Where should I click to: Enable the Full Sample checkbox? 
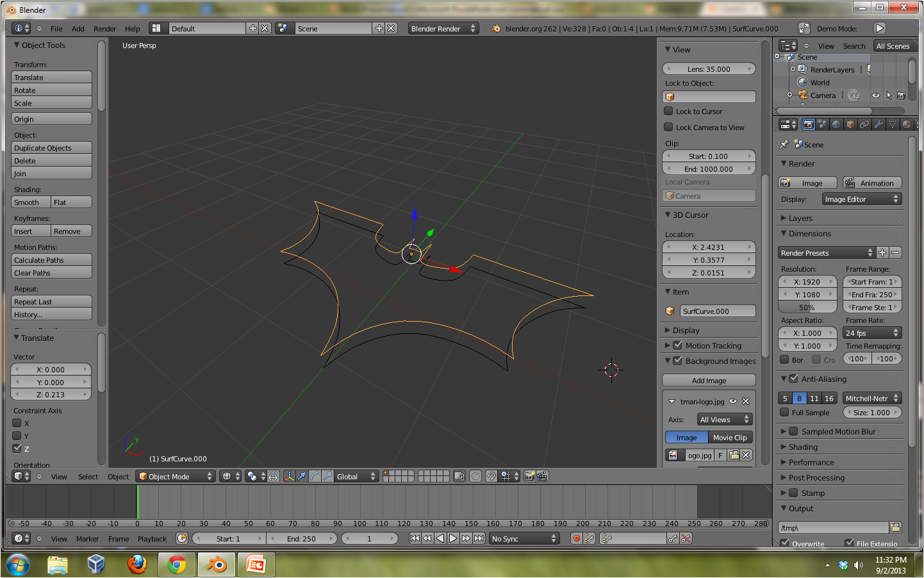(784, 413)
